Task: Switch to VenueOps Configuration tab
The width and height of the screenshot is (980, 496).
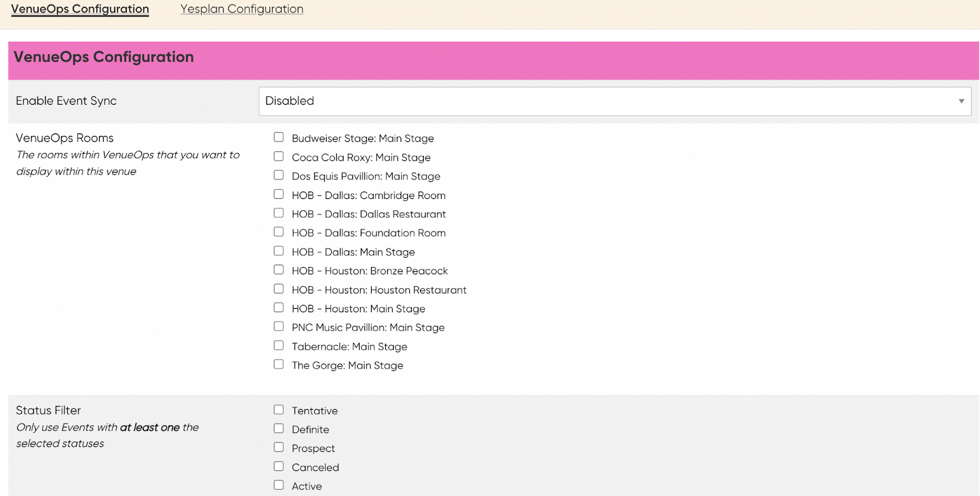Action: click(80, 9)
